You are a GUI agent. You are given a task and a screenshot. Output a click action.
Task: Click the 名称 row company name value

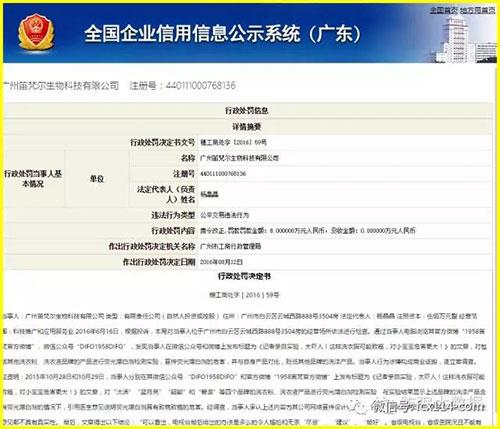(x=239, y=158)
